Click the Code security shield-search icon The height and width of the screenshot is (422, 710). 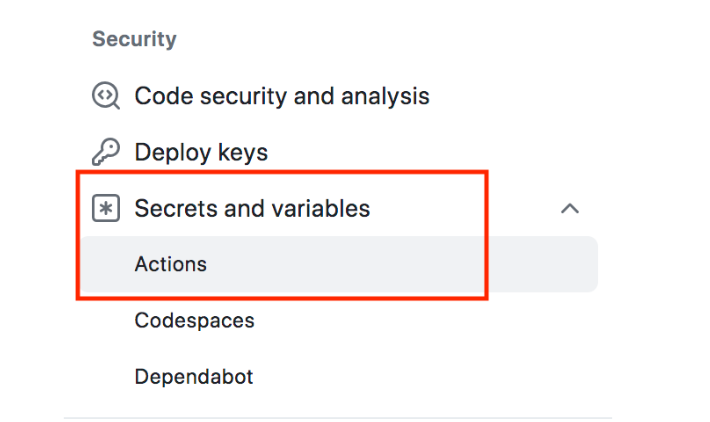coord(105,96)
